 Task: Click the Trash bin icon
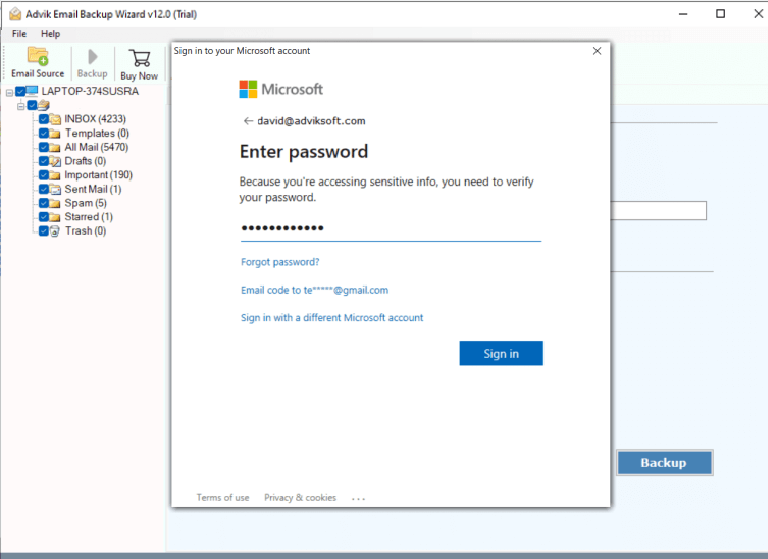click(55, 231)
